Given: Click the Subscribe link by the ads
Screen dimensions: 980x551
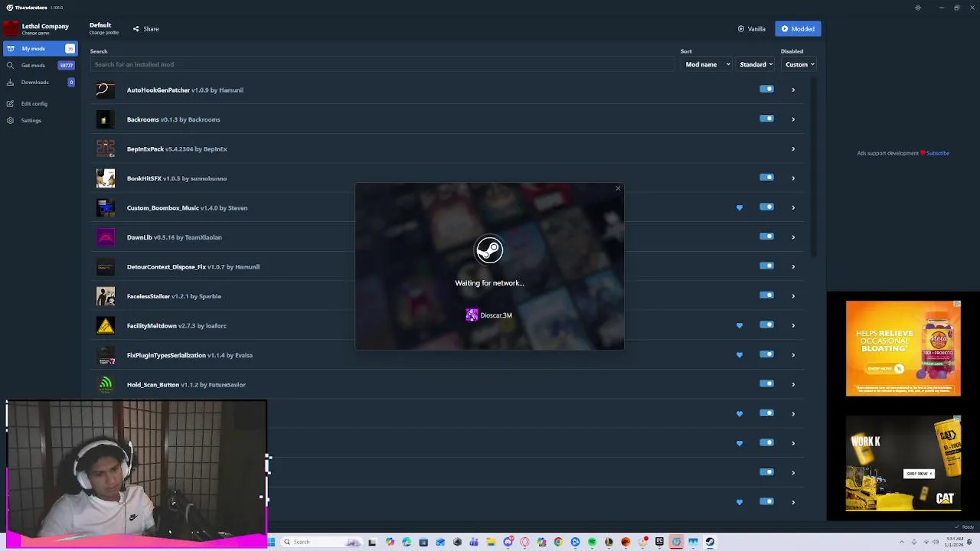Looking at the screenshot, I should [x=938, y=153].
